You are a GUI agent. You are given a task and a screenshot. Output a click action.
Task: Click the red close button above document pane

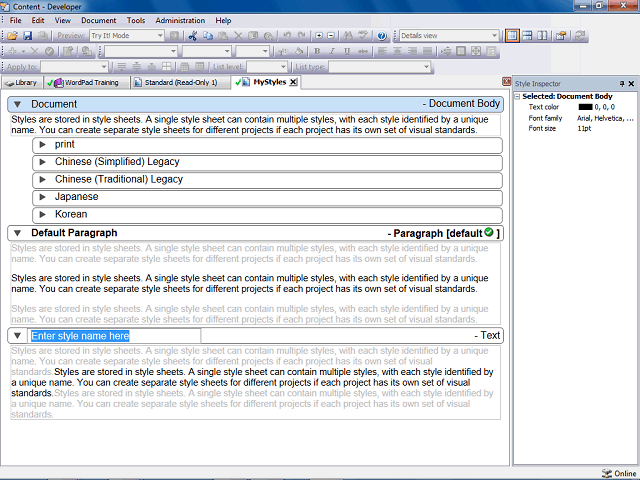[507, 82]
